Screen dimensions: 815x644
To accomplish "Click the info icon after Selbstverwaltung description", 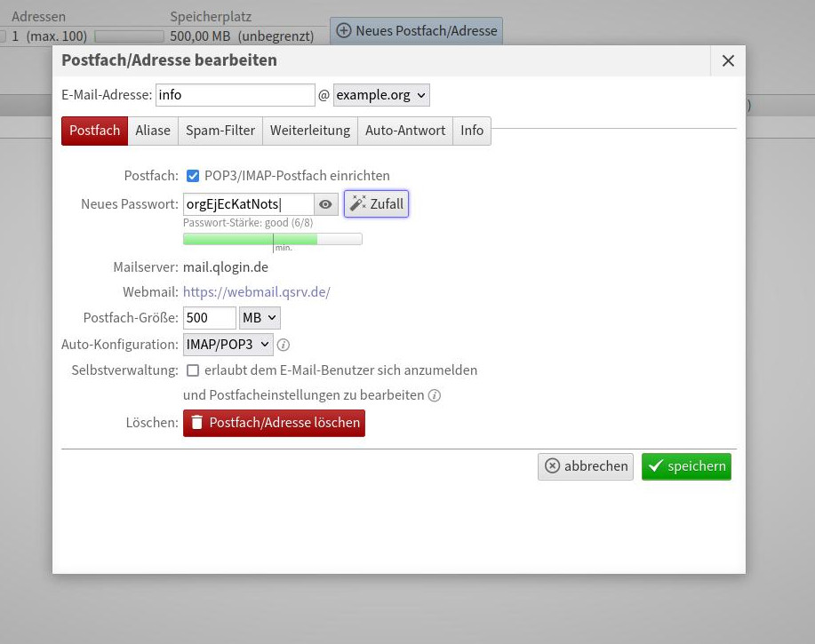I will click(x=434, y=395).
